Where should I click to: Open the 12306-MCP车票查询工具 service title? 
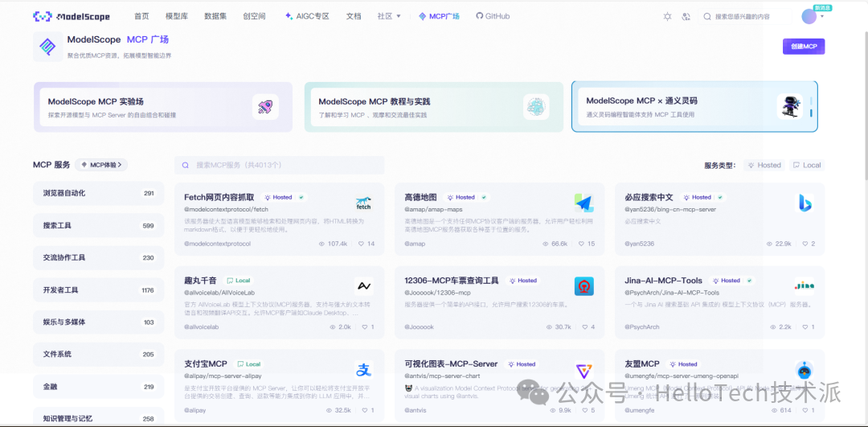pos(452,281)
